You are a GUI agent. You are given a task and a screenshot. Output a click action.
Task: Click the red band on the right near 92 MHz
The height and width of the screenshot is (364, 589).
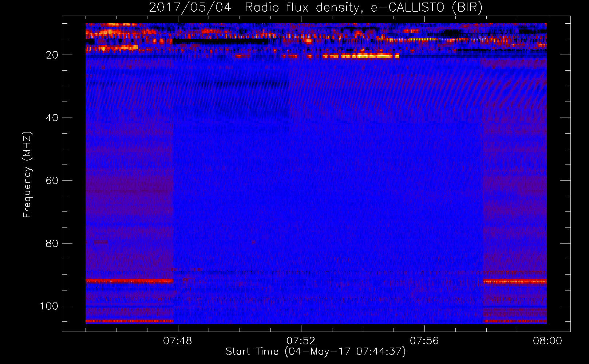[515, 281]
